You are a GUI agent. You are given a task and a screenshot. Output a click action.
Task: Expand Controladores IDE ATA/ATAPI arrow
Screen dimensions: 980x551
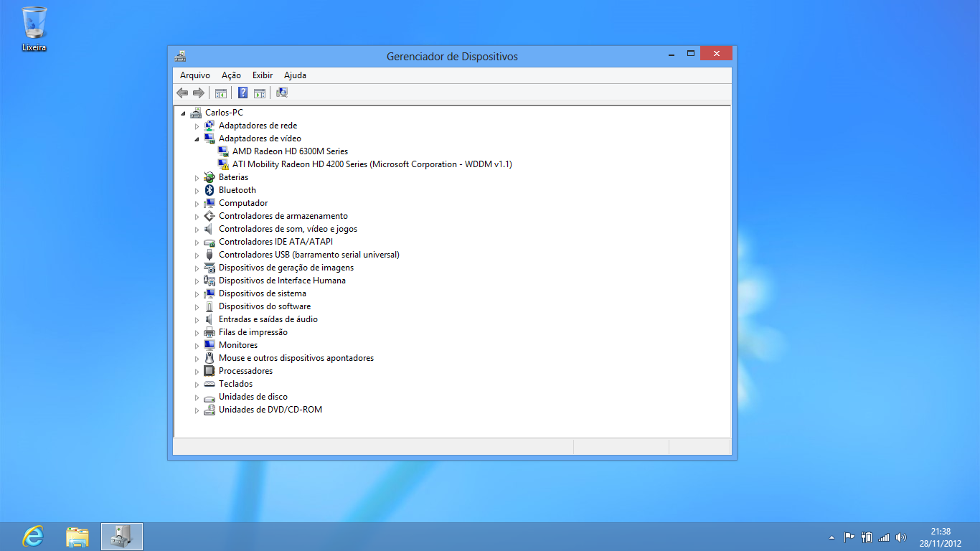click(x=197, y=242)
